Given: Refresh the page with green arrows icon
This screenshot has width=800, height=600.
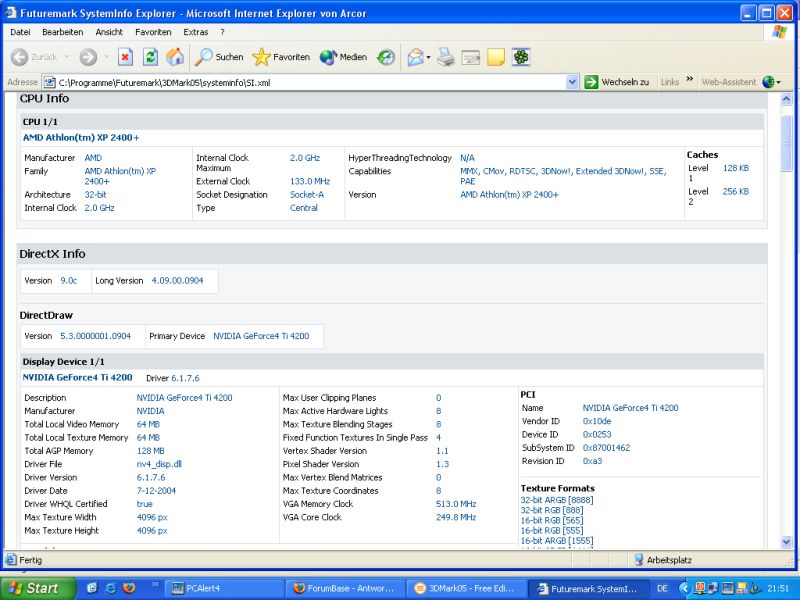Looking at the screenshot, I should (150, 57).
